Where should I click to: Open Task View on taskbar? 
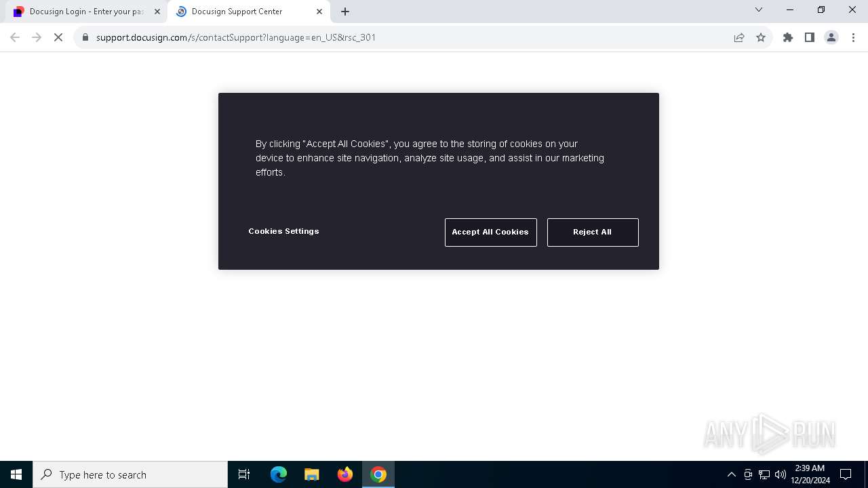point(244,474)
